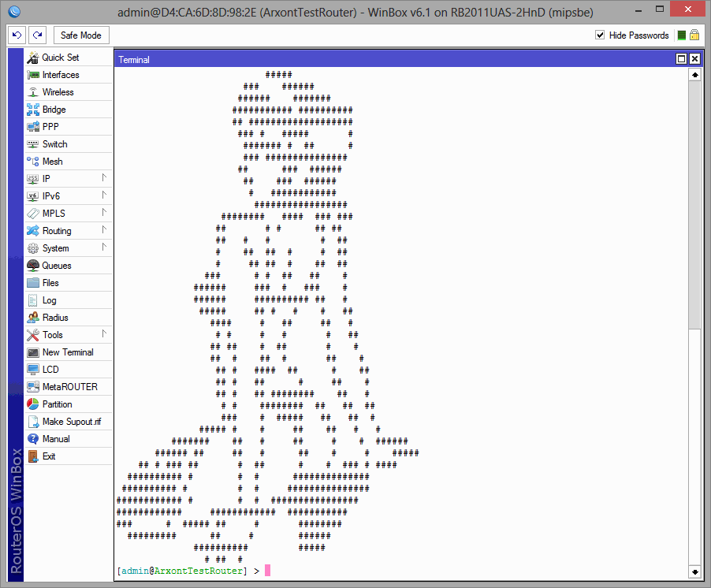Click the padlock icon at top right
This screenshot has height=588, width=711.
pos(694,35)
